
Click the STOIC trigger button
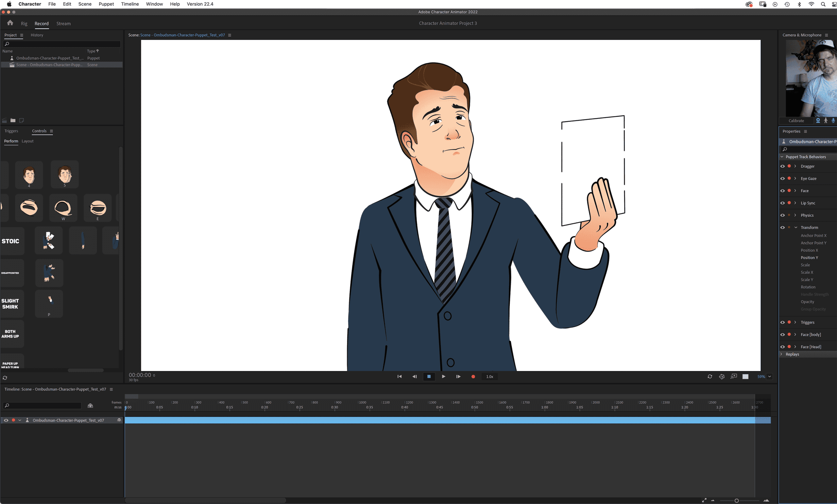(10, 241)
